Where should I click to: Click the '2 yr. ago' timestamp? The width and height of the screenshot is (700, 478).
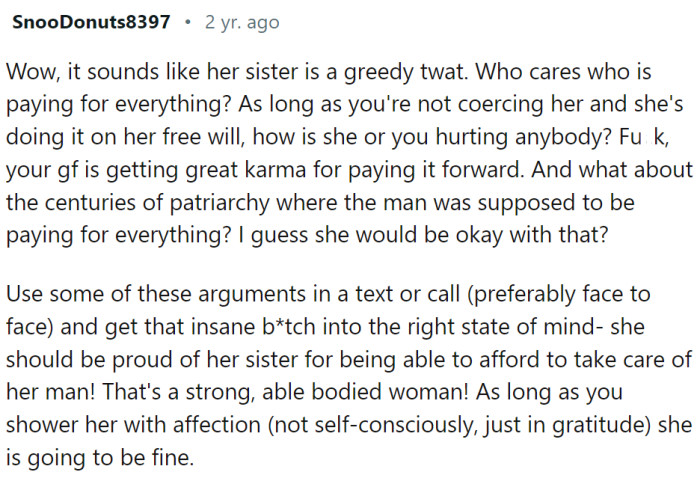pyautogui.click(x=242, y=22)
